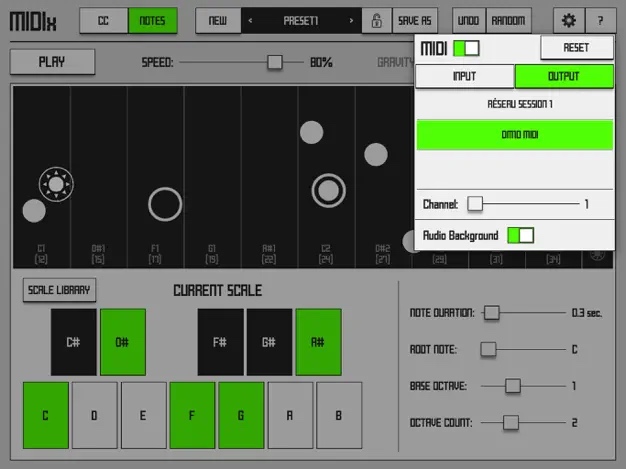Select the grey ball at top of C2 lane

click(x=311, y=133)
